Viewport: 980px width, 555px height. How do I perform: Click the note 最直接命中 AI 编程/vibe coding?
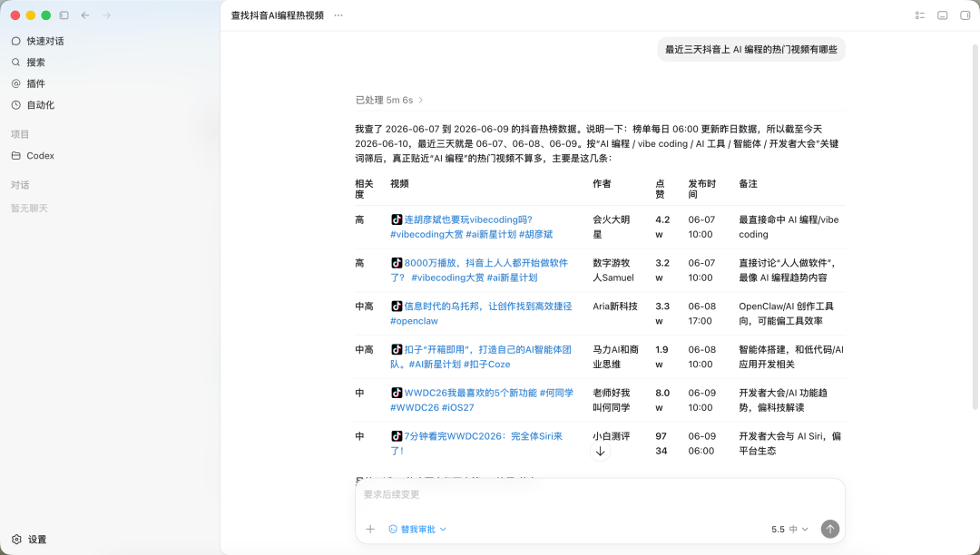(x=789, y=228)
